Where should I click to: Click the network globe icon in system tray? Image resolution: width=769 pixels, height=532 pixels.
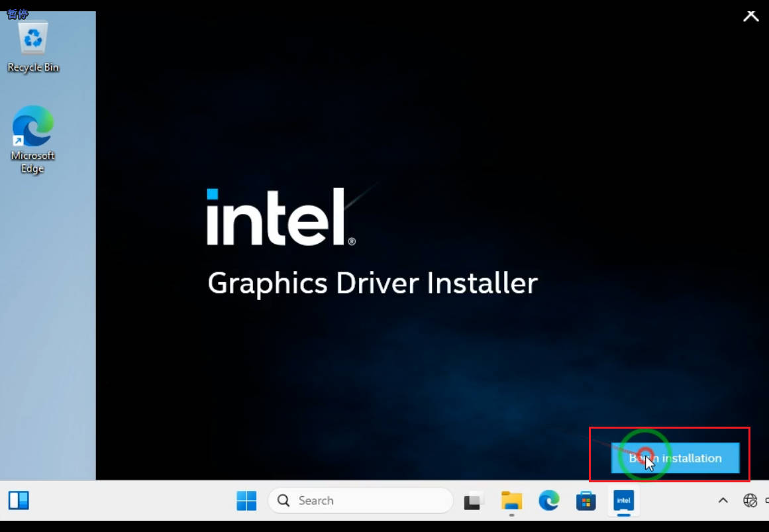click(750, 501)
